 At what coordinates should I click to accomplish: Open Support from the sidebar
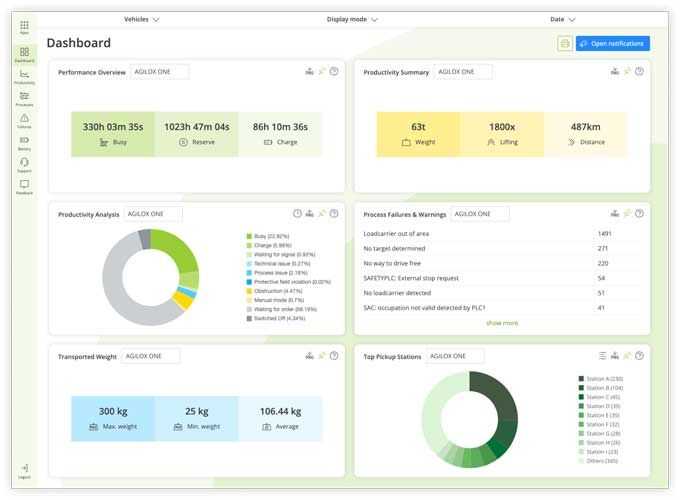click(x=24, y=165)
